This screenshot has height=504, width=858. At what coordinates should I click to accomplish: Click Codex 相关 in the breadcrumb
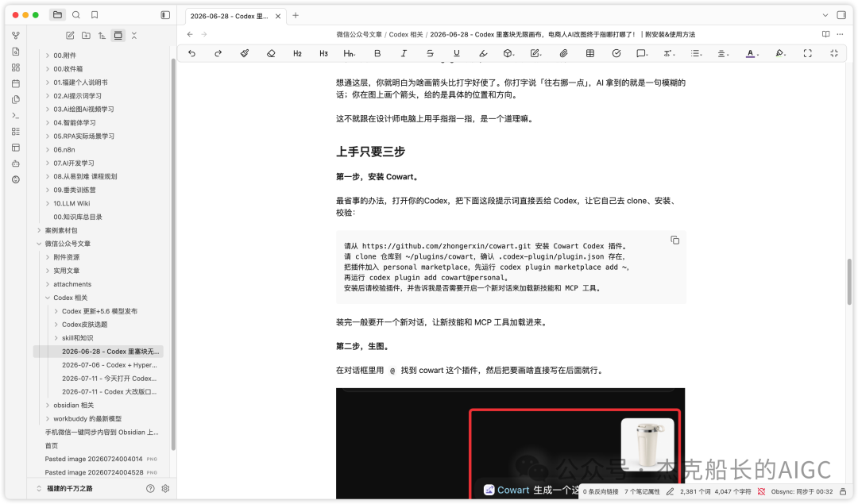[406, 34]
